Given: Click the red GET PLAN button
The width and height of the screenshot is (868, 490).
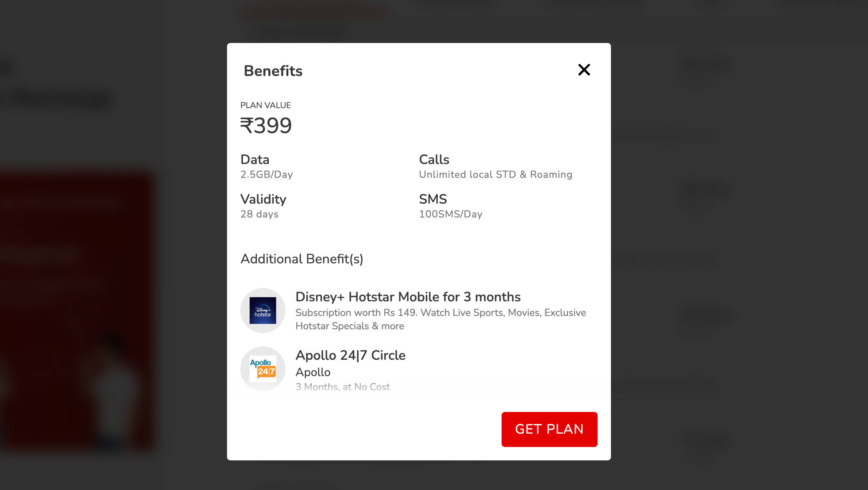Looking at the screenshot, I should (549, 429).
